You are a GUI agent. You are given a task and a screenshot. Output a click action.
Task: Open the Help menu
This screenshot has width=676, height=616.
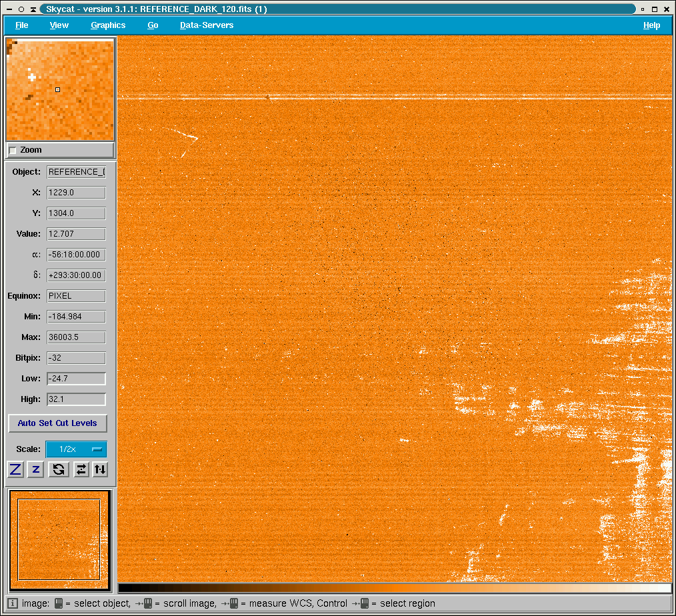pos(651,25)
